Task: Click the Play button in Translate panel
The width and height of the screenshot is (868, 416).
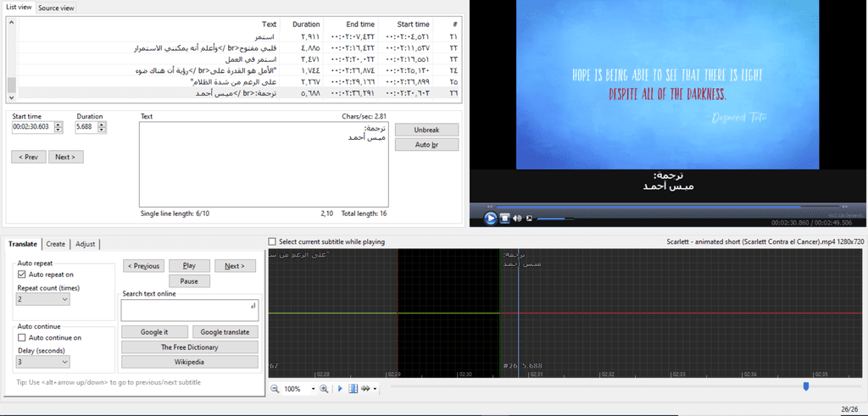Action: coord(189,266)
